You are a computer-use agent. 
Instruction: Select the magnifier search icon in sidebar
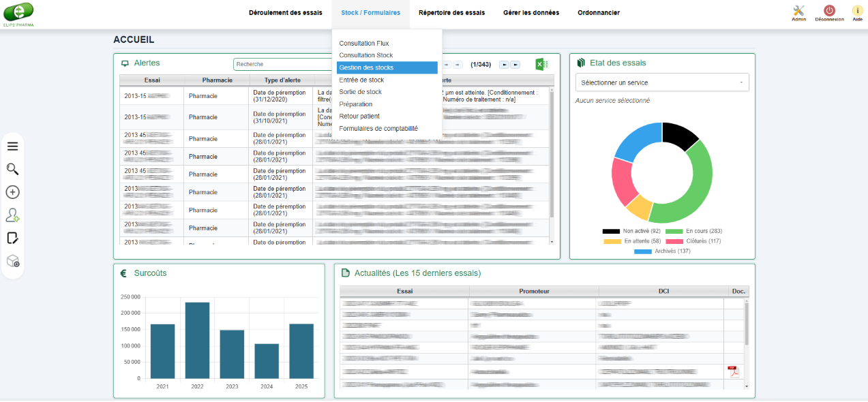pyautogui.click(x=12, y=169)
